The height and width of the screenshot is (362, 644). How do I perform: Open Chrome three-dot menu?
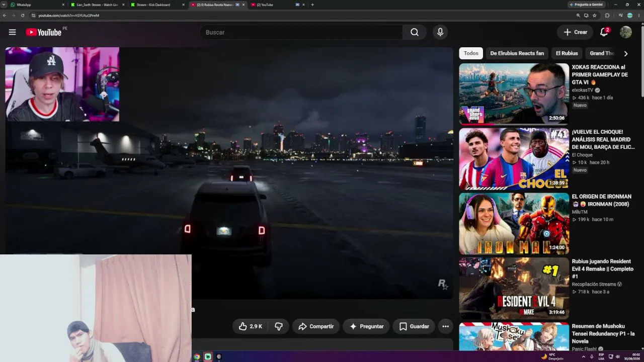(x=638, y=16)
